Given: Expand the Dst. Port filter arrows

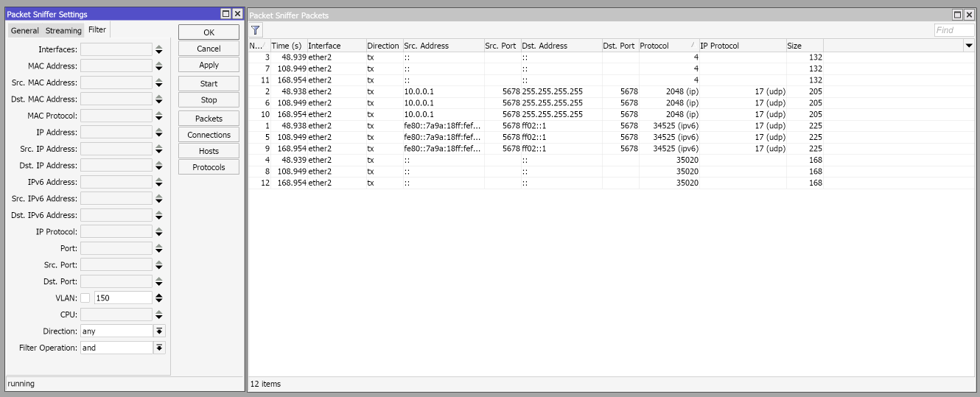Looking at the screenshot, I should 158,281.
